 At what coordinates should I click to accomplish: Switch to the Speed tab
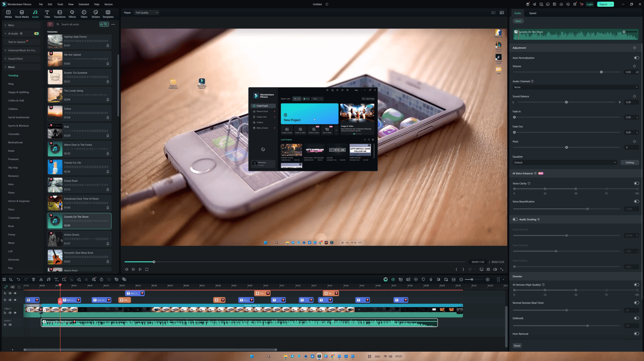[533, 13]
